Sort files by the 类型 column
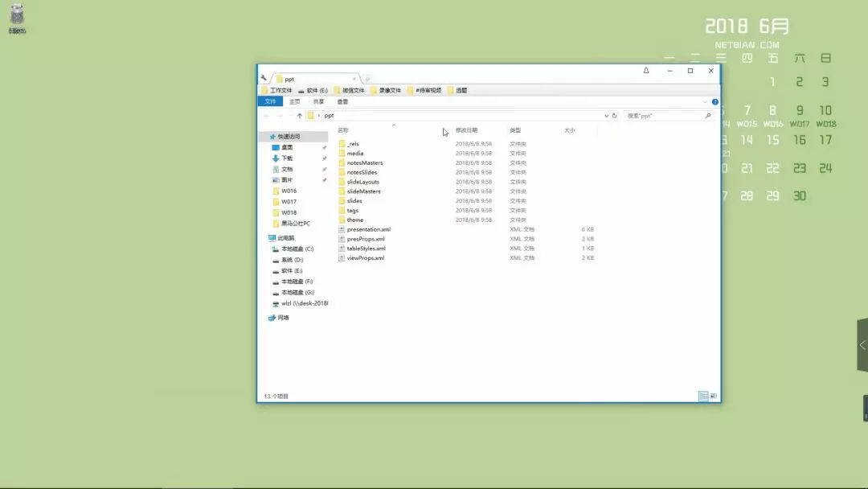 coord(515,131)
